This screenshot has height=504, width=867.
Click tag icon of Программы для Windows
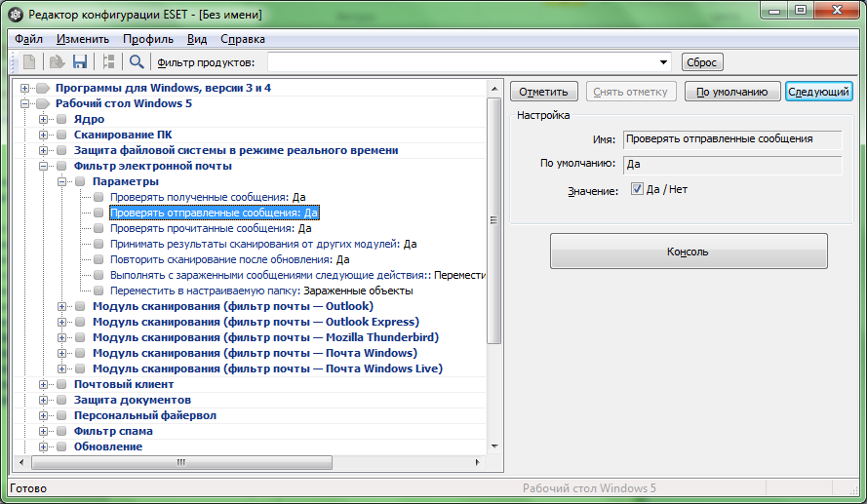tap(43, 88)
